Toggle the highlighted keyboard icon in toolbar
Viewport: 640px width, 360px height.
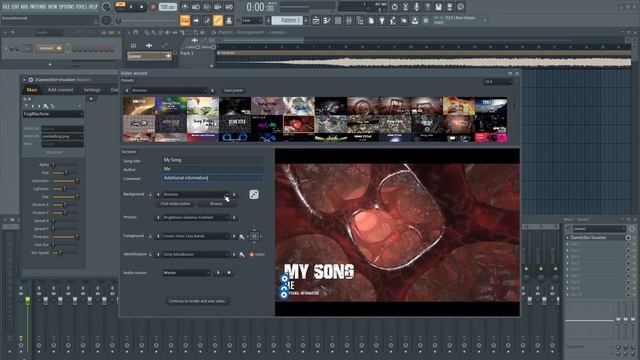tap(185, 20)
